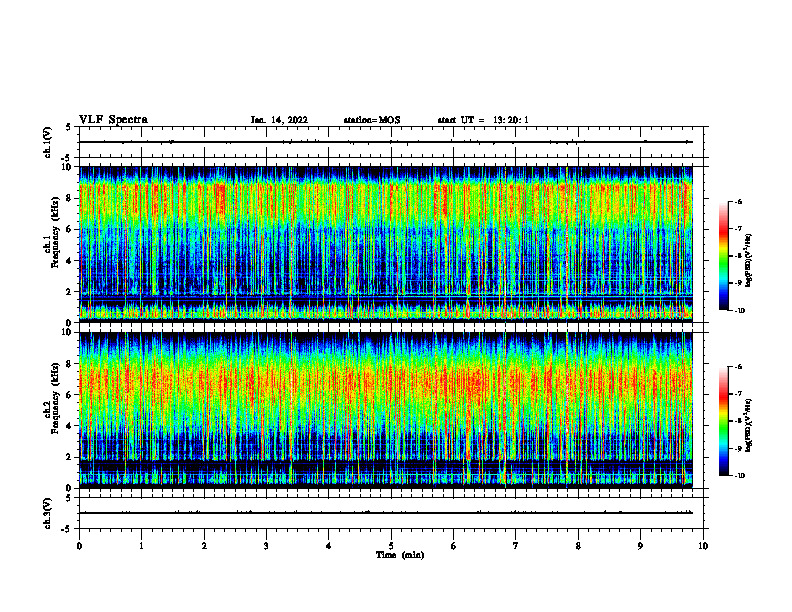Screen dimensions: 792x612
Task: Click the log(PSD) unit label beside ch.1 colorbar
Action: (749, 260)
